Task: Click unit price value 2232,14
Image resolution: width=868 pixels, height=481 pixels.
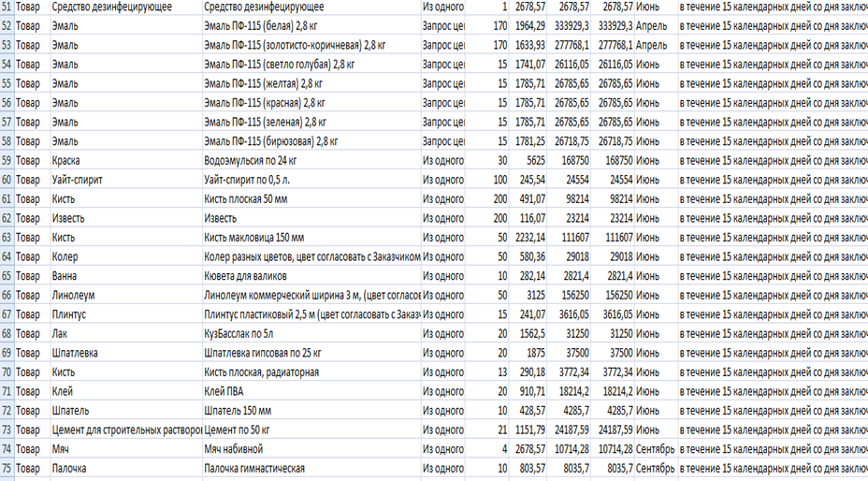Action: click(528, 238)
